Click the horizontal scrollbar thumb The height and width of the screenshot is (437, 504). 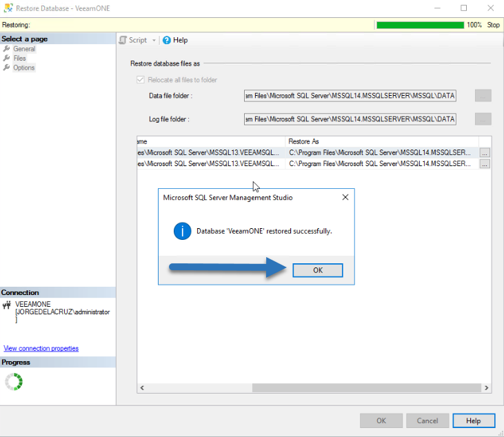click(x=366, y=388)
